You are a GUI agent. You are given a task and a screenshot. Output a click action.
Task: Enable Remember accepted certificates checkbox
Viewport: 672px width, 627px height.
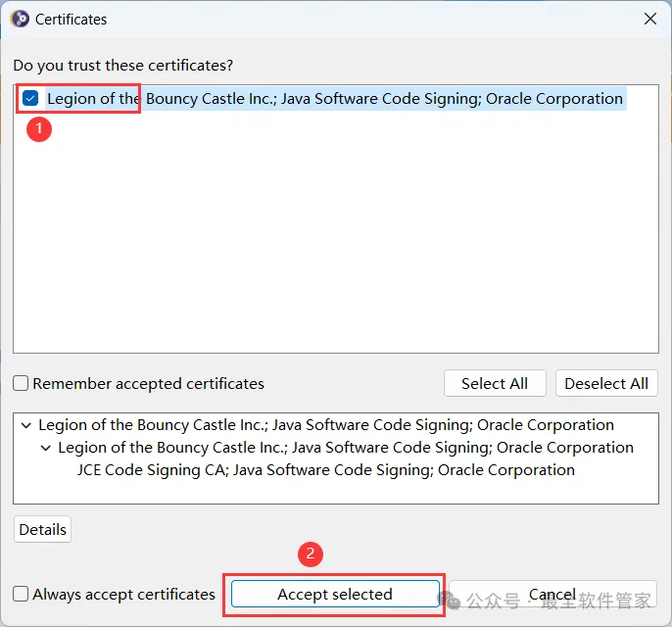(21, 383)
